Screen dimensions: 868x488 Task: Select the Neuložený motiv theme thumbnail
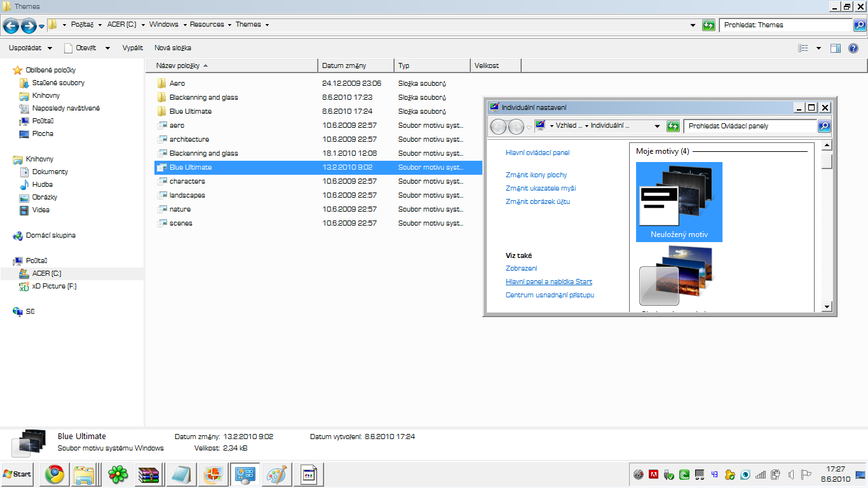click(679, 201)
